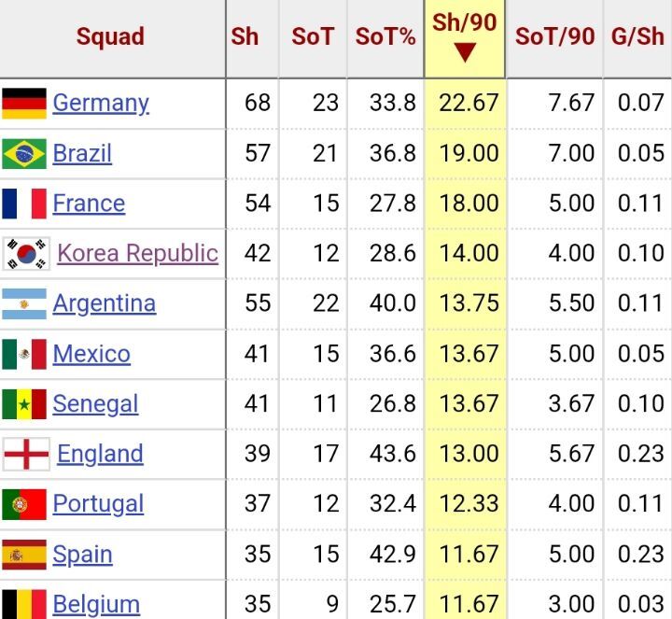This screenshot has width=672, height=619.
Task: Click the Brazil flag icon
Action: click(24, 153)
